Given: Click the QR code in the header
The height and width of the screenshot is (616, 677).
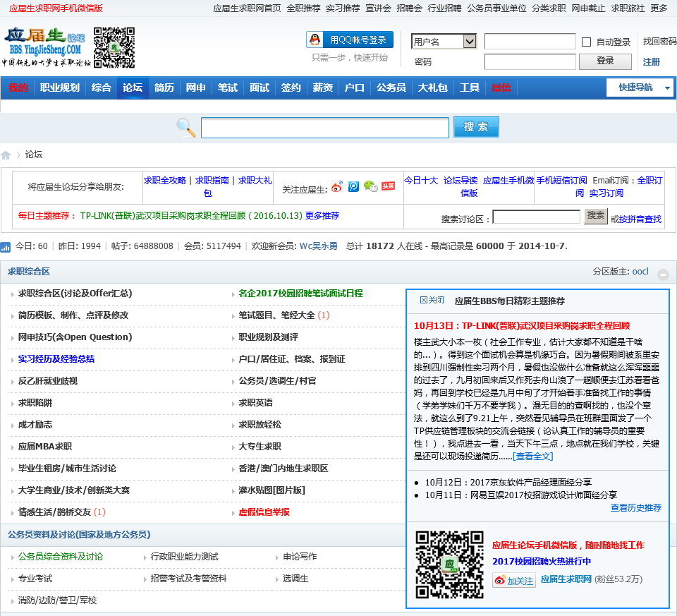Looking at the screenshot, I should (x=114, y=47).
